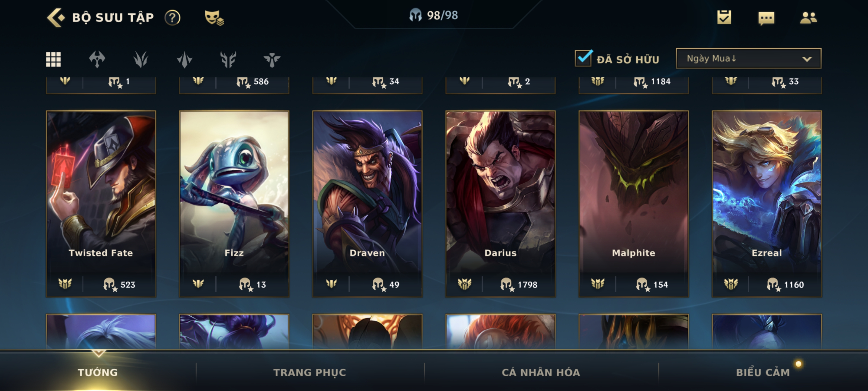Open the Biểu Cảm tab
This screenshot has height=391, width=868.
763,372
